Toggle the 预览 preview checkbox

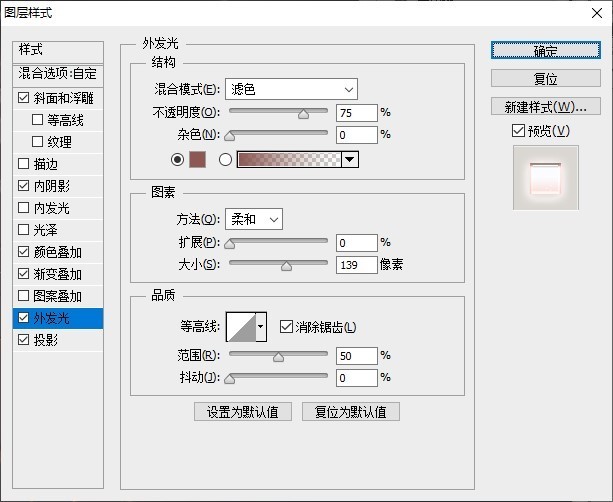coord(518,131)
